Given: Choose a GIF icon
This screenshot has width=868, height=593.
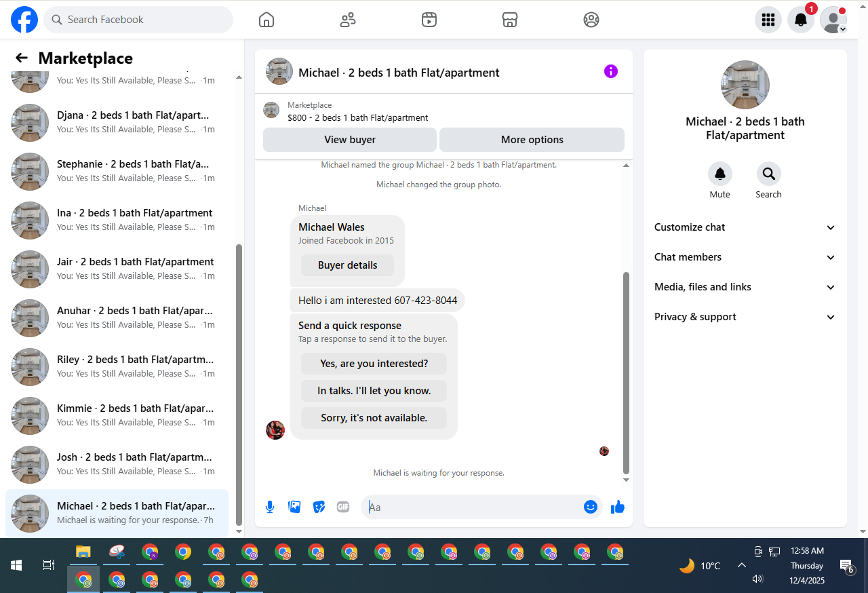Looking at the screenshot, I should tap(343, 507).
